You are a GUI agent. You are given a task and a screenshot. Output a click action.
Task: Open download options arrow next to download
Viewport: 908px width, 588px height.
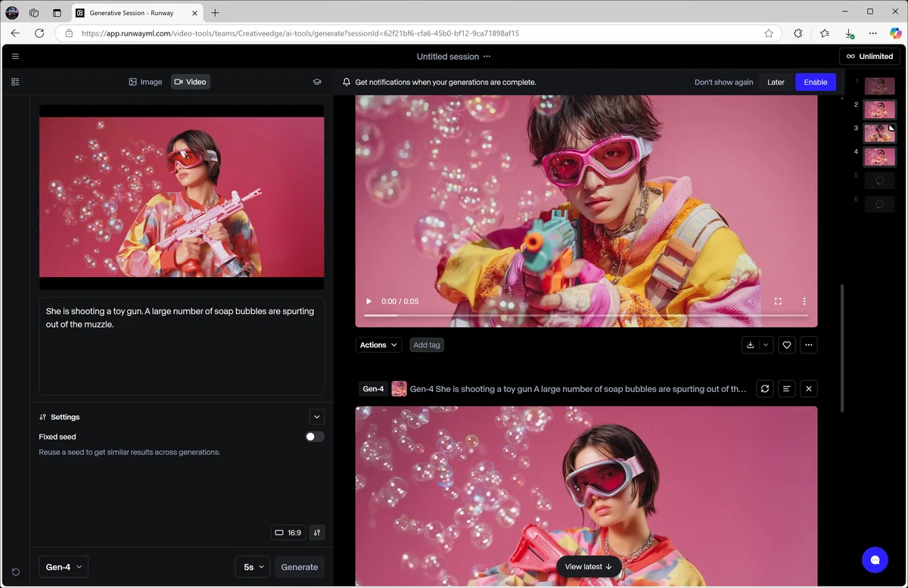(766, 345)
